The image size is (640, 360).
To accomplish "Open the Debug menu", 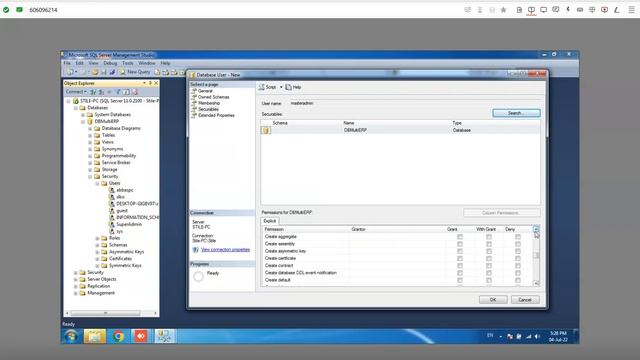I will tap(110, 63).
